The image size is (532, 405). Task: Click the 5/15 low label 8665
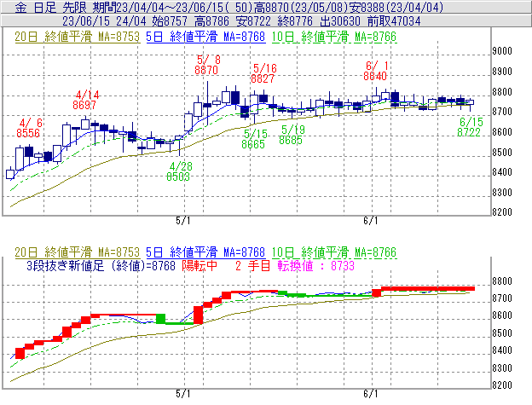[253, 144]
